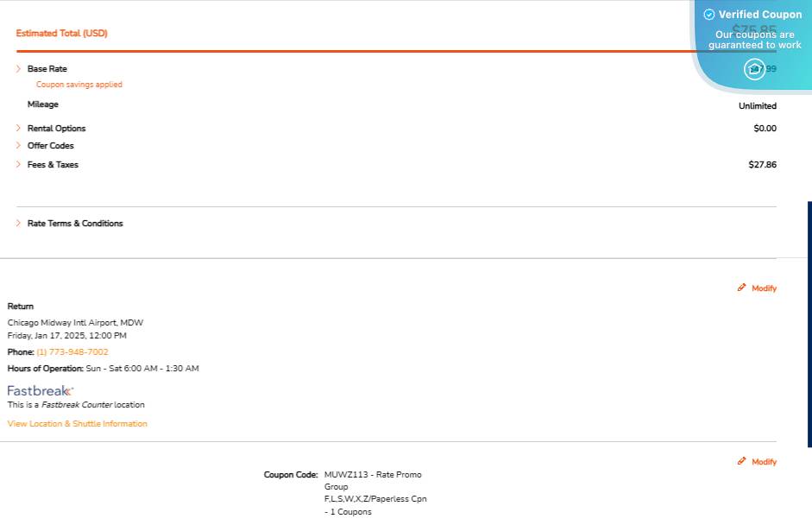Image resolution: width=812 pixels, height=525 pixels.
Task: Click the pencil icon beside Return's Modify
Action: (x=741, y=288)
